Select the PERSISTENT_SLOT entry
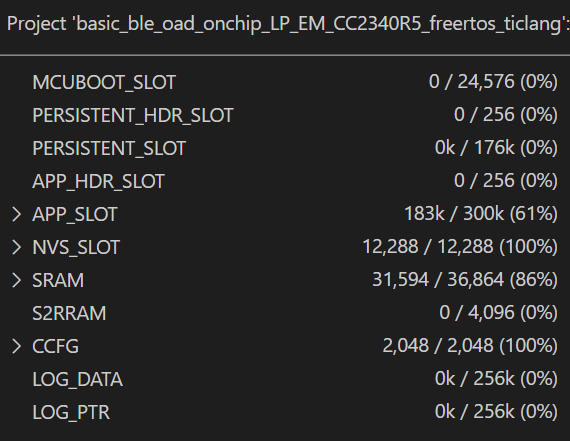570x441 pixels. (x=285, y=148)
